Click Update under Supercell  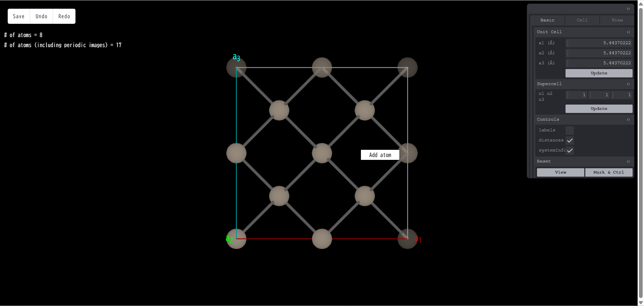pyautogui.click(x=599, y=109)
